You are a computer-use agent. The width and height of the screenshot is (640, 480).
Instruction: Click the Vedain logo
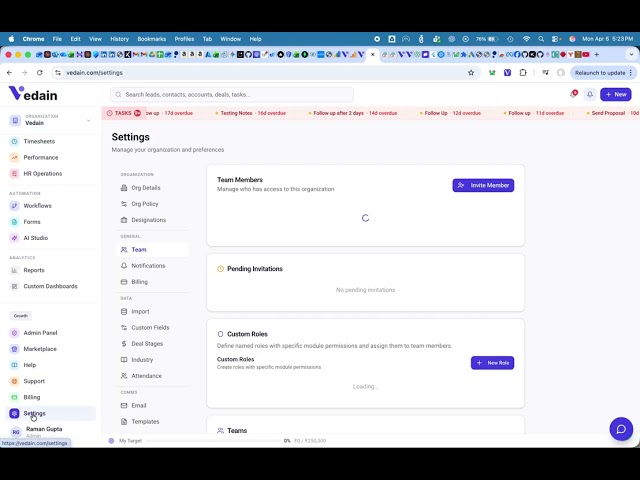point(33,93)
